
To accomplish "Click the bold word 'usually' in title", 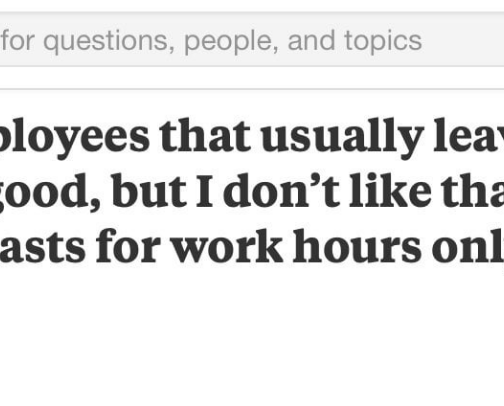I will (342, 138).
